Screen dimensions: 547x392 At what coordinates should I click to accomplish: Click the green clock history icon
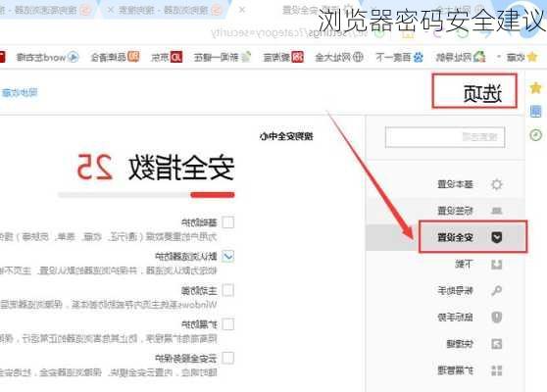pos(535,135)
